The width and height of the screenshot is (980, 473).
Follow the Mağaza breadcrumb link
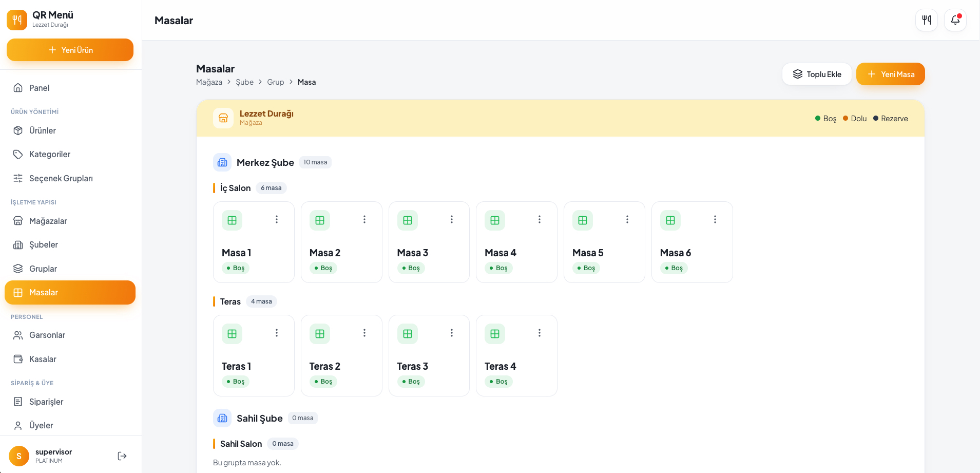pos(209,82)
